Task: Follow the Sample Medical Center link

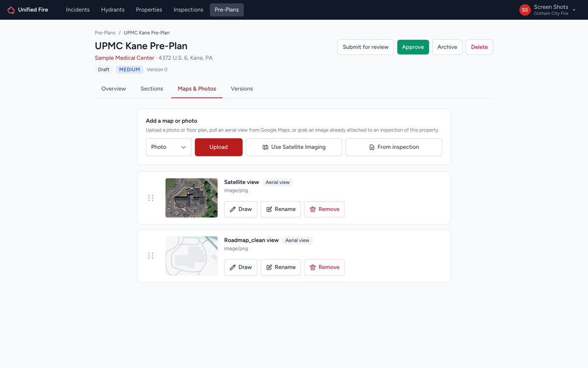Action: tap(124, 58)
